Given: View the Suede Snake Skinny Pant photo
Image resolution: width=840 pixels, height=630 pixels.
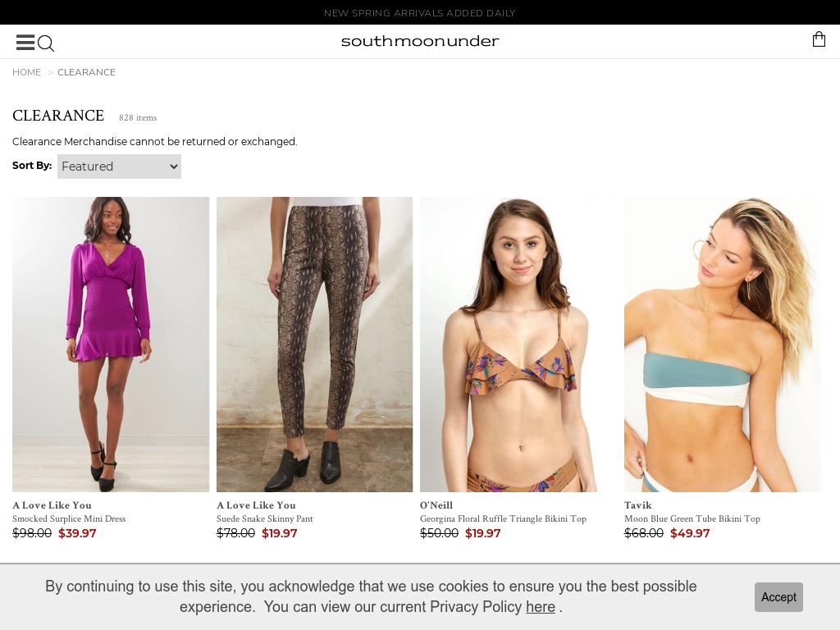Looking at the screenshot, I should (x=314, y=345).
